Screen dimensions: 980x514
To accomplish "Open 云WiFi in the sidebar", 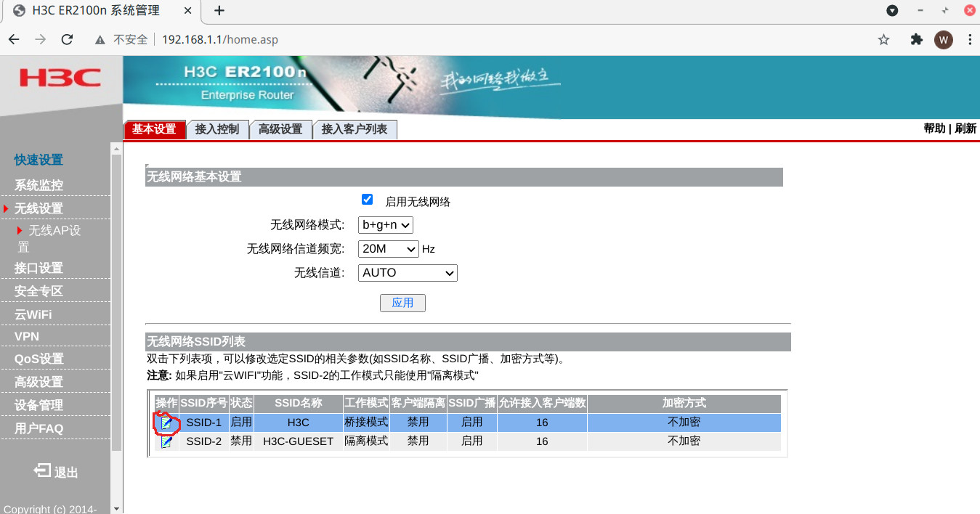I will (x=33, y=314).
